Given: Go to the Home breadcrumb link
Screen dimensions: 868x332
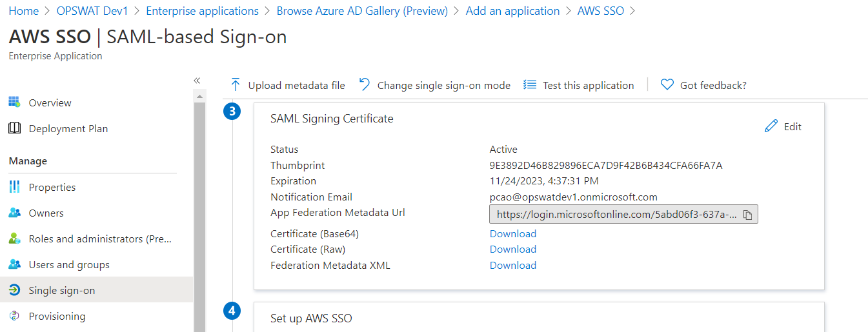Looking at the screenshot, I should pos(24,11).
